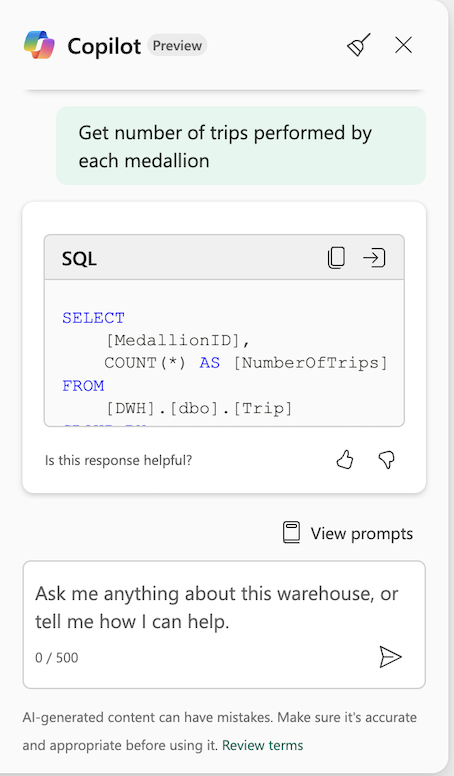Focus the Ask me anything input box
454x776 pixels.
pyautogui.click(x=224, y=625)
